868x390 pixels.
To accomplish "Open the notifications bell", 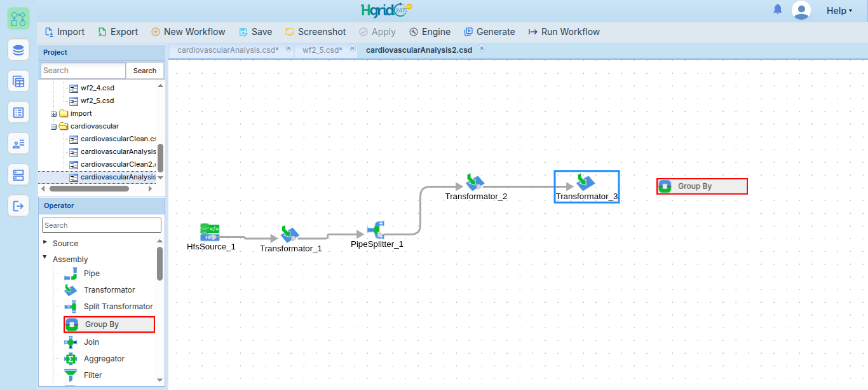I will pyautogui.click(x=778, y=10).
